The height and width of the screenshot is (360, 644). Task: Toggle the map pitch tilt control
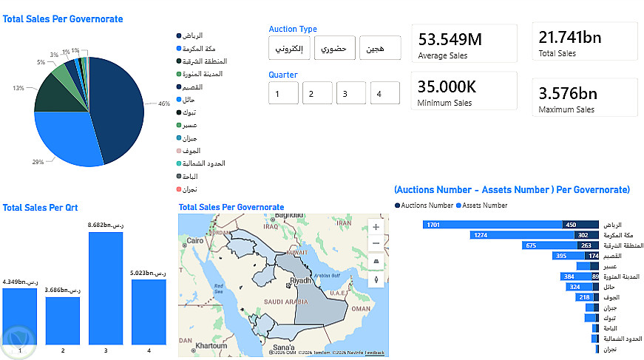376,261
